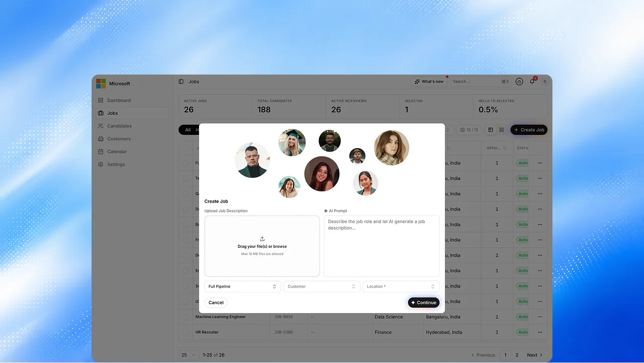Click the file upload drop zone
Screen dimensions: 644x363
262,246
